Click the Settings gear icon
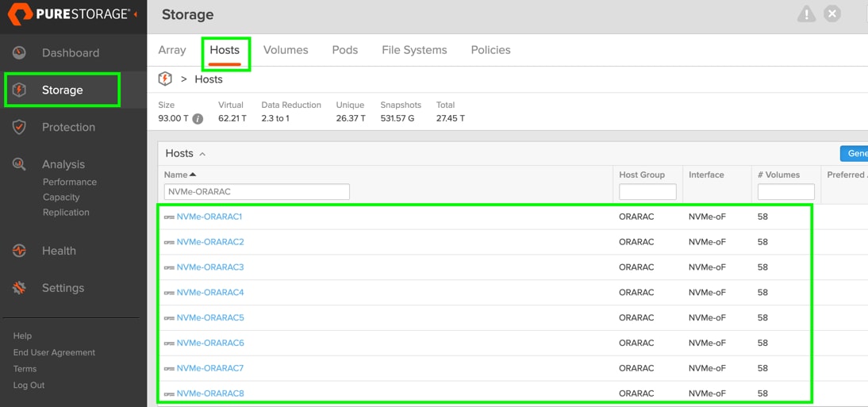The width and height of the screenshot is (868, 407). [19, 288]
